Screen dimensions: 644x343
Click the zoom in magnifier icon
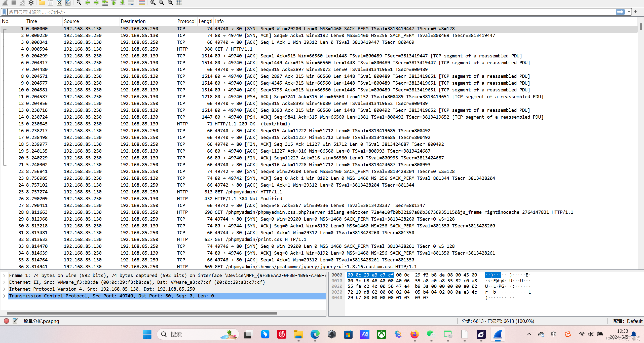pos(153,3)
